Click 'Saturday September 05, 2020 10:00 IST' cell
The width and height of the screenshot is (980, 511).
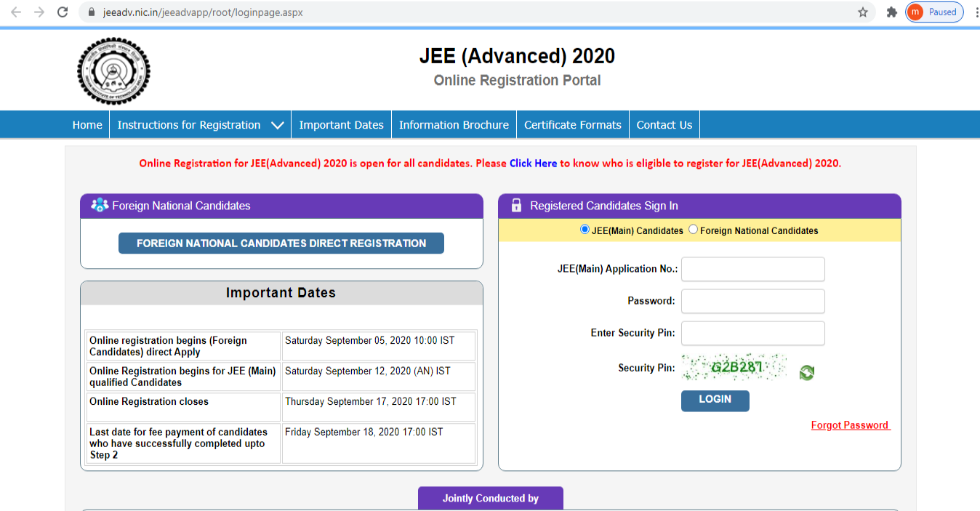379,346
